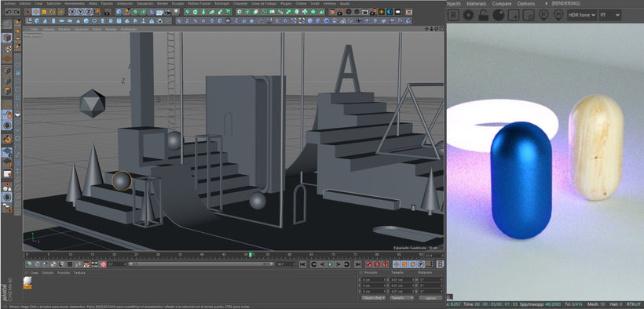Click the timeline preview range slider
The width and height of the screenshot is (644, 309).
tap(200, 264)
